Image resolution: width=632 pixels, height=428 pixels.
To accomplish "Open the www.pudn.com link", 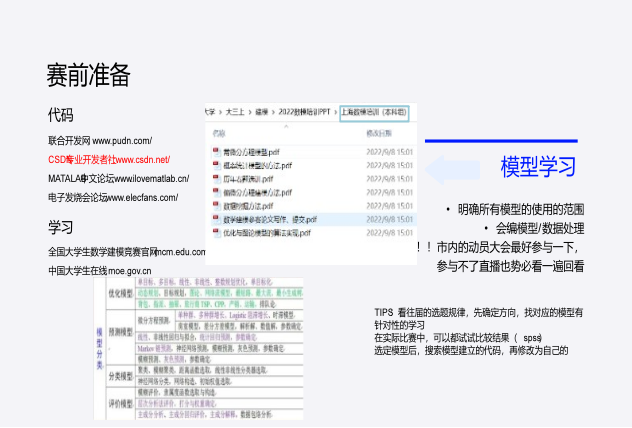I will pyautogui.click(x=122, y=140).
